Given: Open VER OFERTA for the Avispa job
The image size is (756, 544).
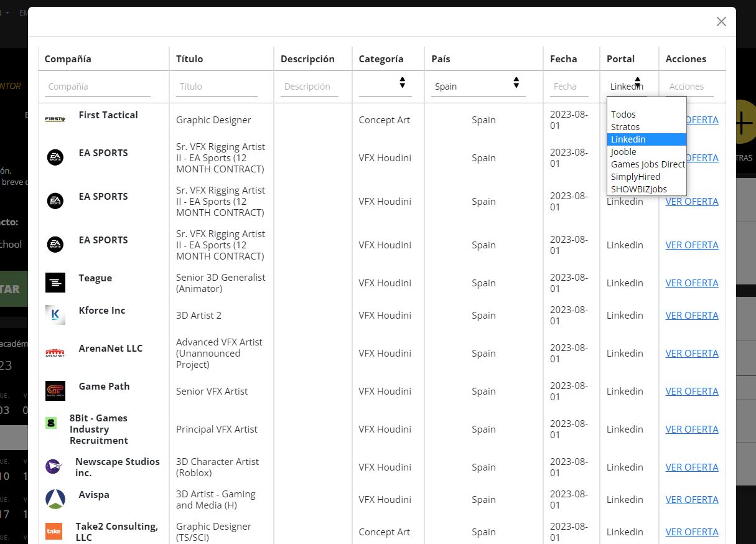Looking at the screenshot, I should (x=692, y=499).
